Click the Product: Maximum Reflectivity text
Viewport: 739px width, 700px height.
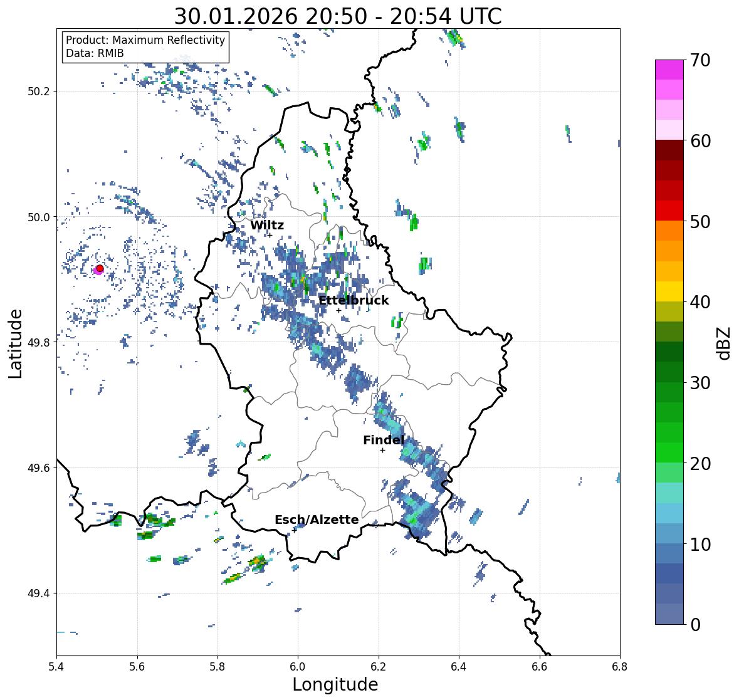145,40
